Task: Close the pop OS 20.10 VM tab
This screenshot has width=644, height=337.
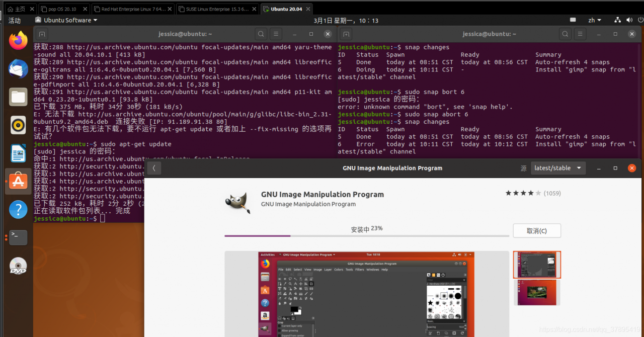Action: coord(86,9)
